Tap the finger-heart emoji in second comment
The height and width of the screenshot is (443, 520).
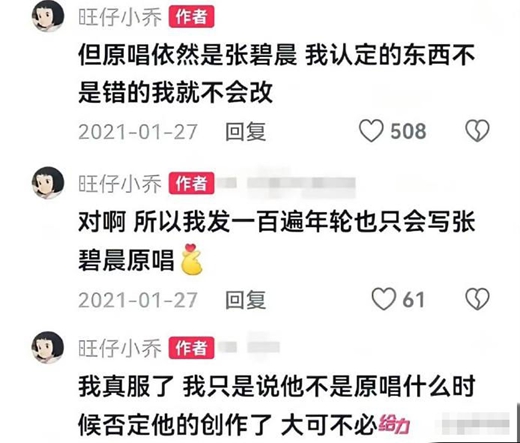tap(191, 259)
